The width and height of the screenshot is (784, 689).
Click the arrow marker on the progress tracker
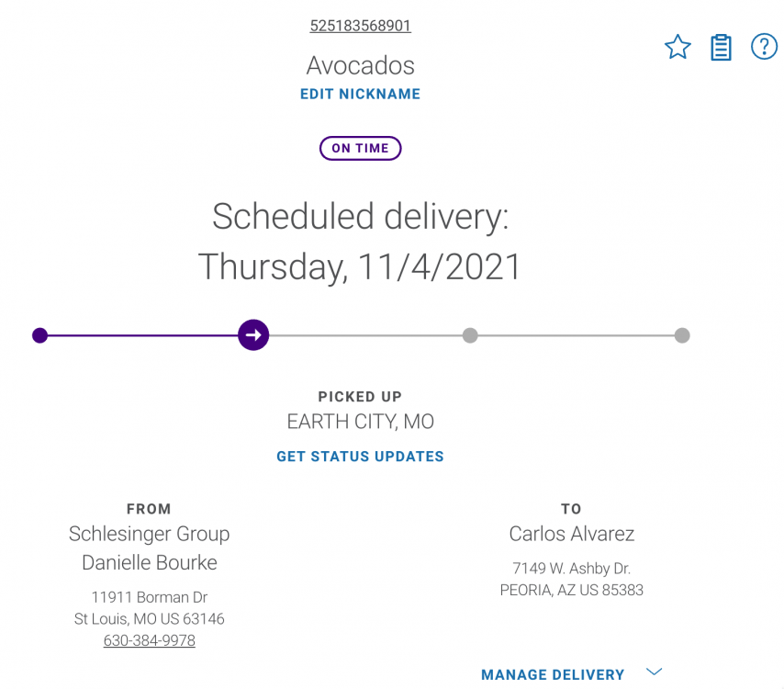(253, 334)
